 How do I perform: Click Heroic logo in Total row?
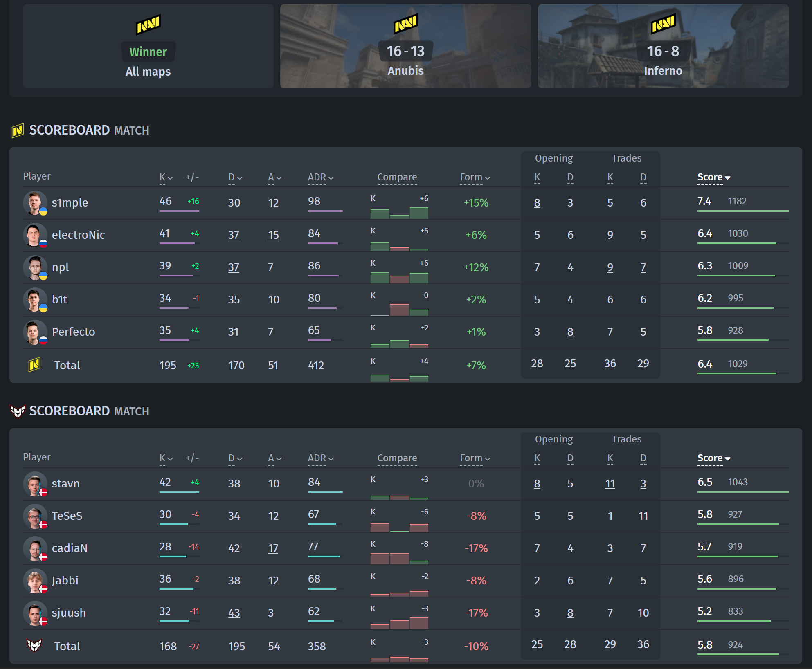[34, 645]
